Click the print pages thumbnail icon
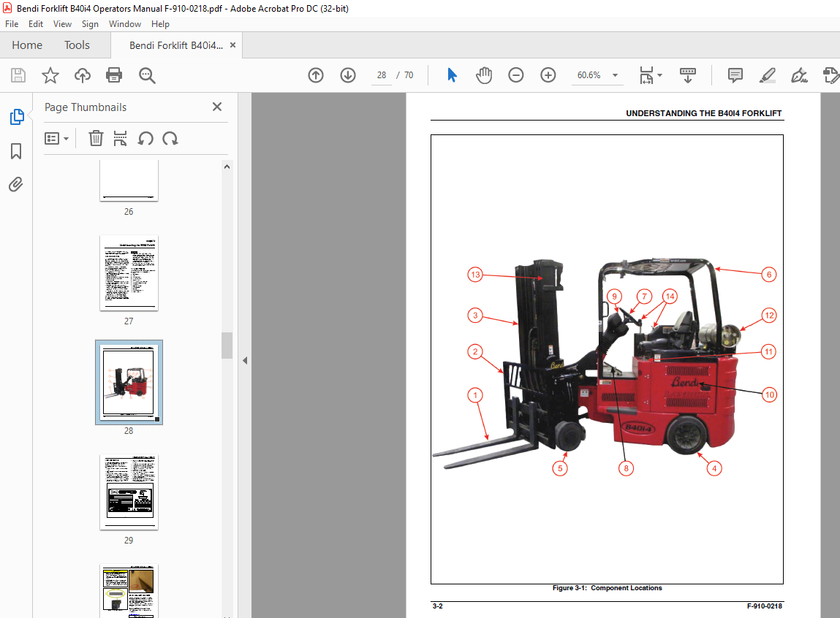Viewport: 840px width, 618px height. click(120, 139)
